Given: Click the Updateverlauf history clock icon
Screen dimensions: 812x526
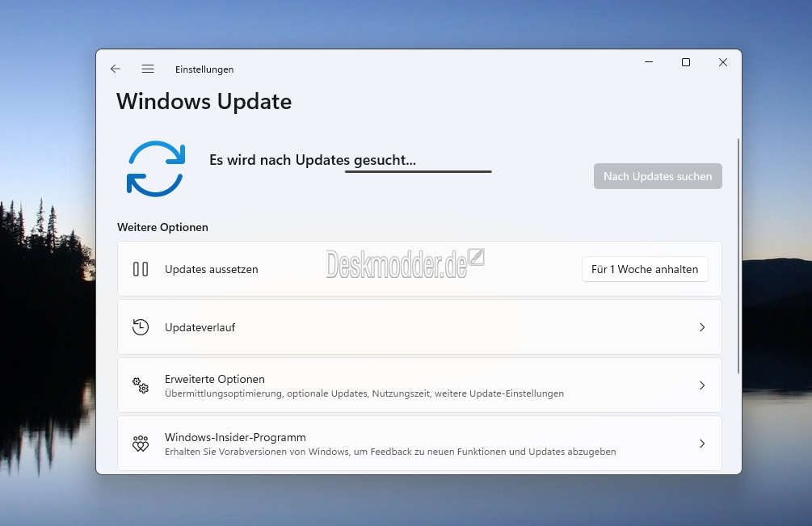Looking at the screenshot, I should coord(141,327).
